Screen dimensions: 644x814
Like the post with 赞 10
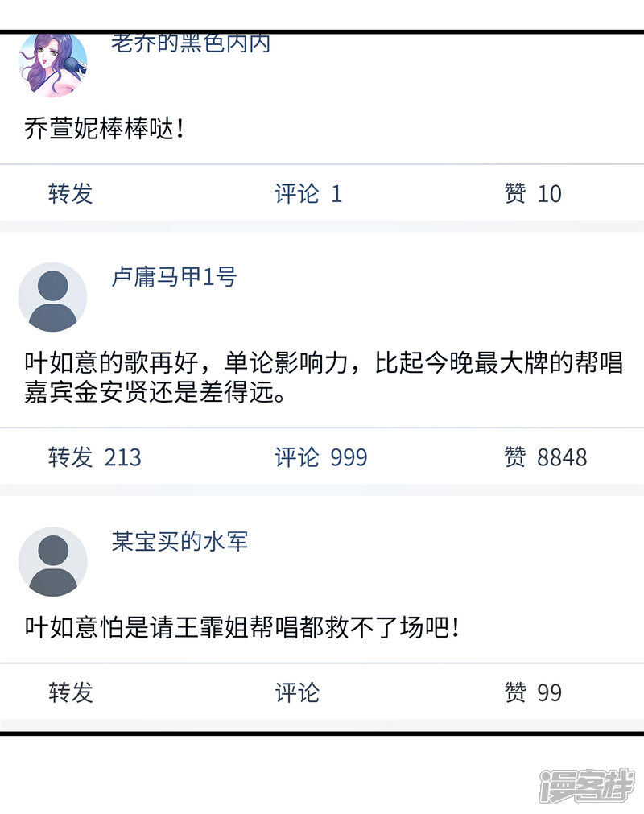(532, 193)
